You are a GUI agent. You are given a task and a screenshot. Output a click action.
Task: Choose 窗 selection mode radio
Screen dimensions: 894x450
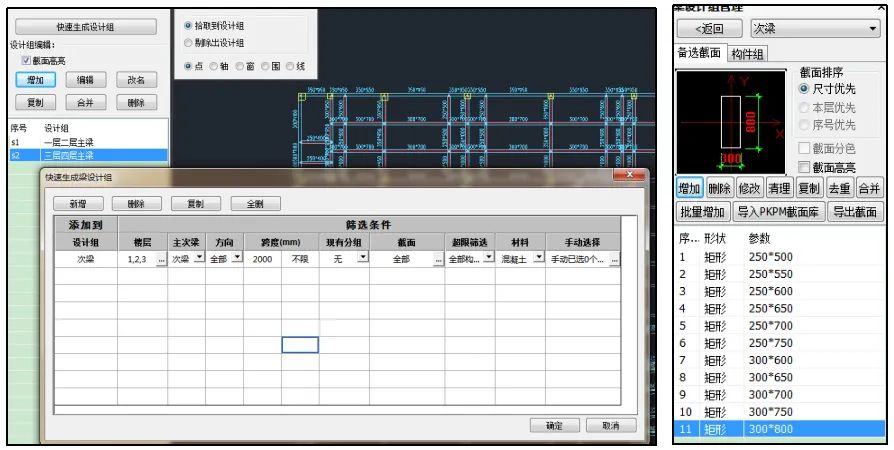pos(239,66)
